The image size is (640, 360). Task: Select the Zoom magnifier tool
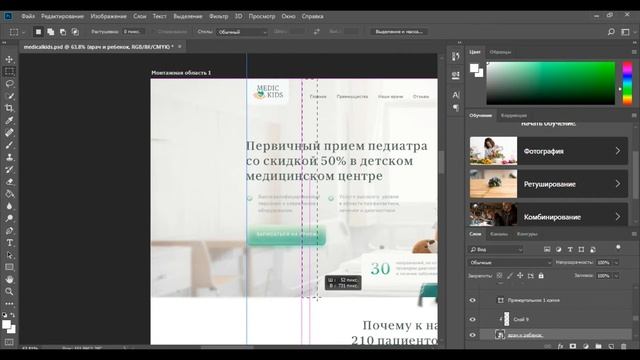coord(9,291)
